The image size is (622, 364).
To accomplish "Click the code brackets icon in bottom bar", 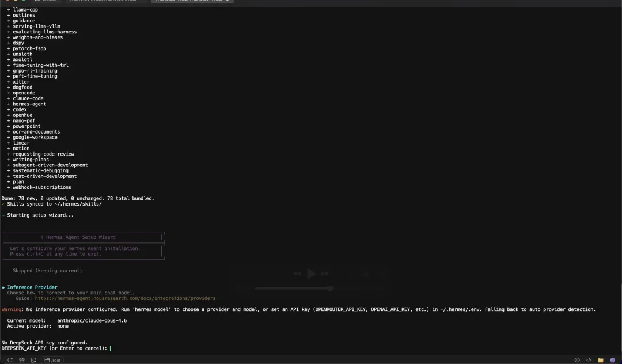I will click(x=589, y=360).
